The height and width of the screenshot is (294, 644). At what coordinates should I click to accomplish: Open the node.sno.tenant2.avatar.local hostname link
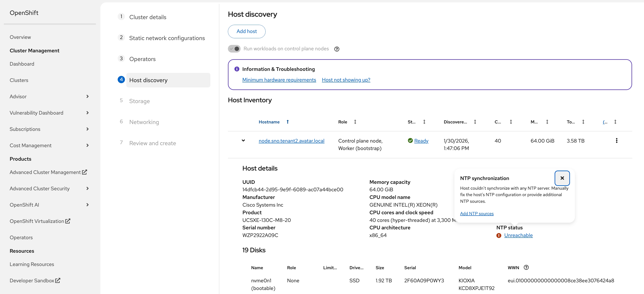[x=292, y=141]
